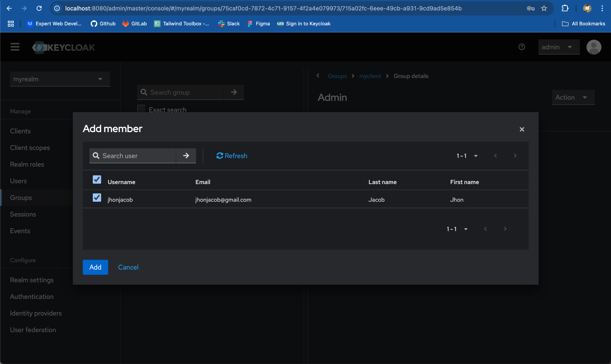This screenshot has height=364, width=611.
Task: Open the admin account dropdown
Action: 558,47
